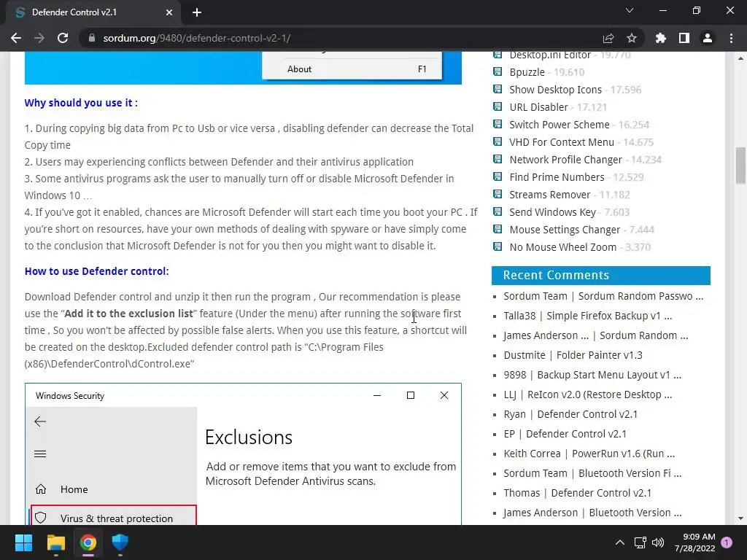The width and height of the screenshot is (747, 560).
Task: Click the icon beside Bpuzzle
Action: pyautogui.click(x=498, y=72)
